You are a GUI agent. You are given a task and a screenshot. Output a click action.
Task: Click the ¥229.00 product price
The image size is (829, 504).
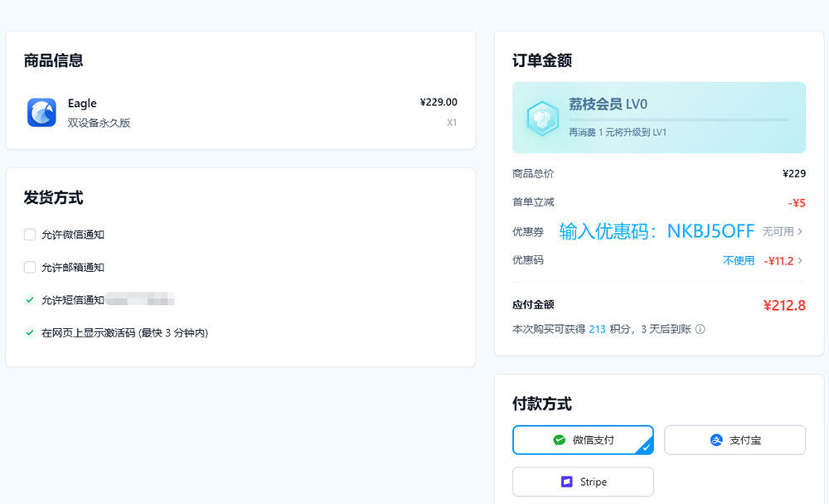coord(439,102)
